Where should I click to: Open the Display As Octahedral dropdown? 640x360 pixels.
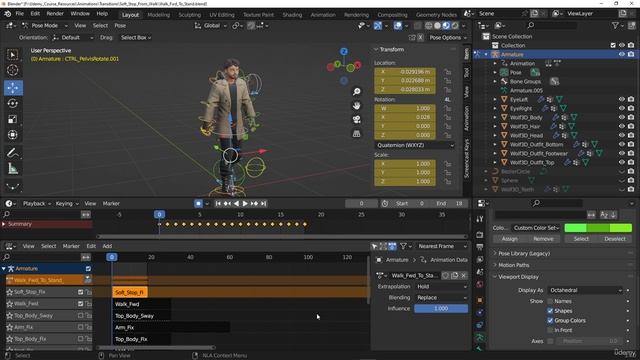(x=585, y=290)
